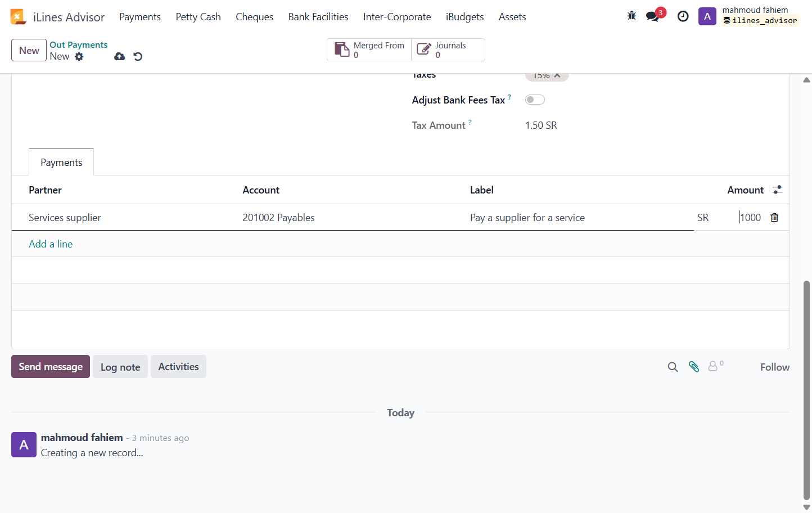The height and width of the screenshot is (513, 812).
Task: Remove the 15% tax tag
Action: pyautogui.click(x=557, y=75)
